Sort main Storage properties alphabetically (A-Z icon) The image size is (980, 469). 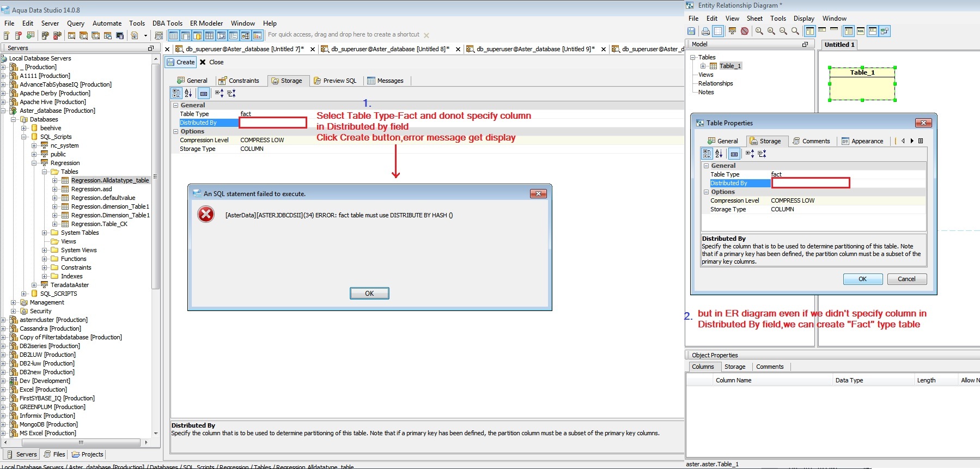click(x=188, y=93)
